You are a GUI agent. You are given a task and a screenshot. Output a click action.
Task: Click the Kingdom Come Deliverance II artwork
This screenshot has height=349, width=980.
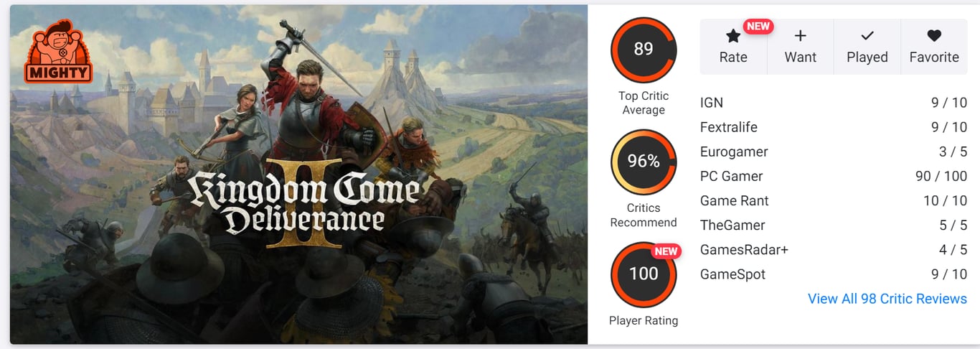pyautogui.click(x=298, y=174)
